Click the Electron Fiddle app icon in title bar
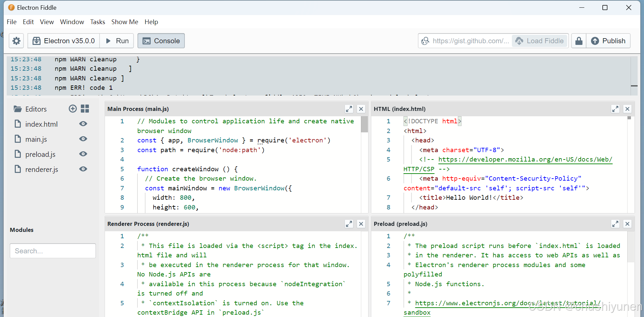This screenshot has width=644, height=317. (x=11, y=7)
